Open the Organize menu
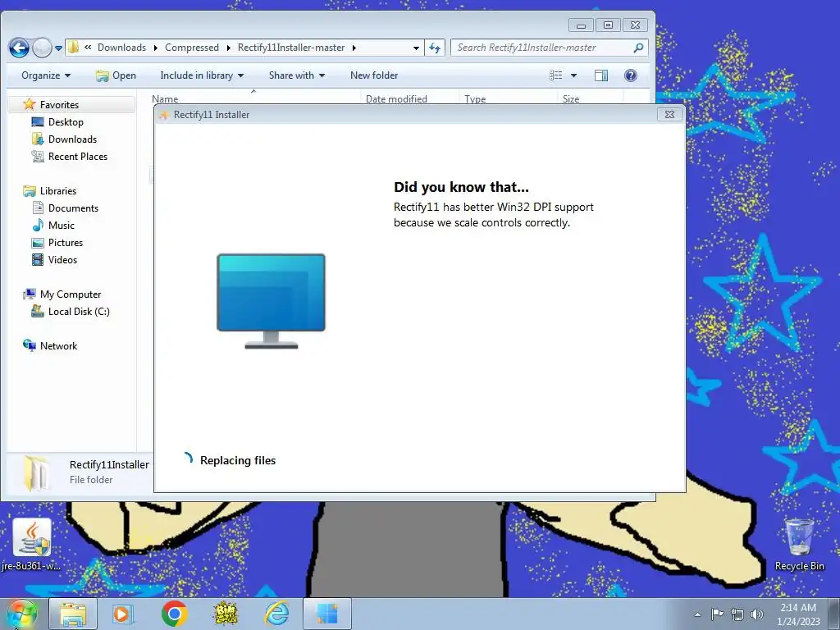840x630 pixels. point(46,75)
